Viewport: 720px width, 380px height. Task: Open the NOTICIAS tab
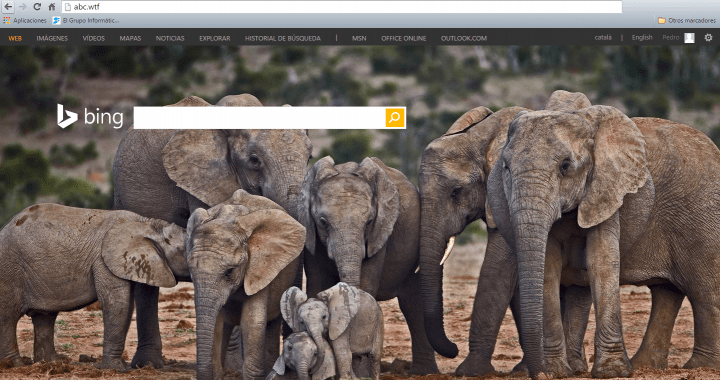pos(170,39)
